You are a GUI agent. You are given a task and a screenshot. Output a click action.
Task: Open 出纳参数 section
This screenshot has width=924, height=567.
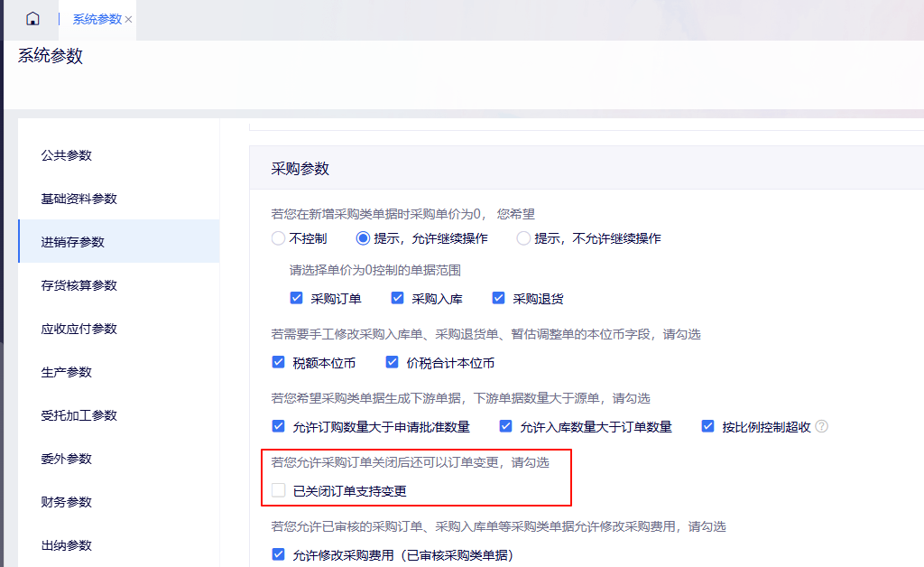coord(67,545)
